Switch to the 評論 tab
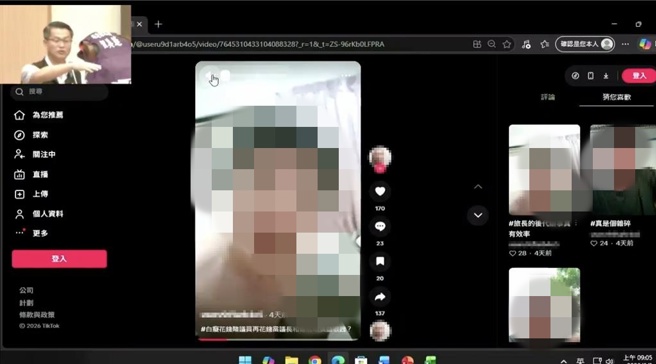The height and width of the screenshot is (364, 656). point(548,97)
